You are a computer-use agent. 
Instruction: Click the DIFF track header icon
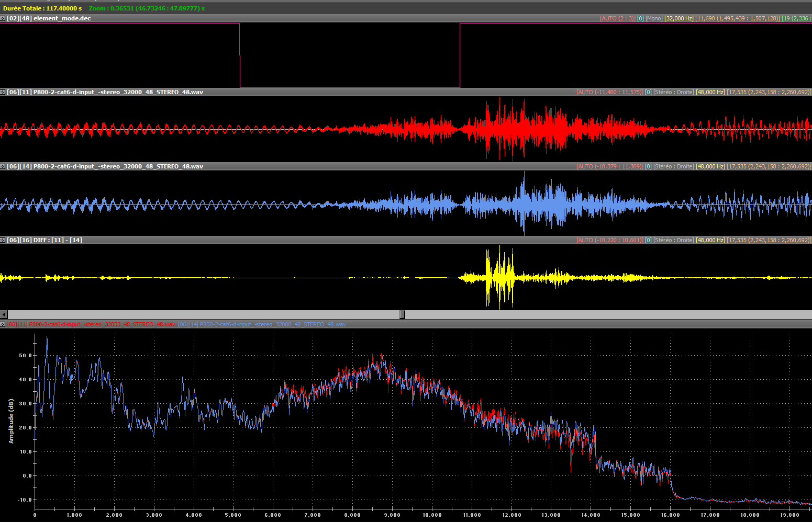3,240
